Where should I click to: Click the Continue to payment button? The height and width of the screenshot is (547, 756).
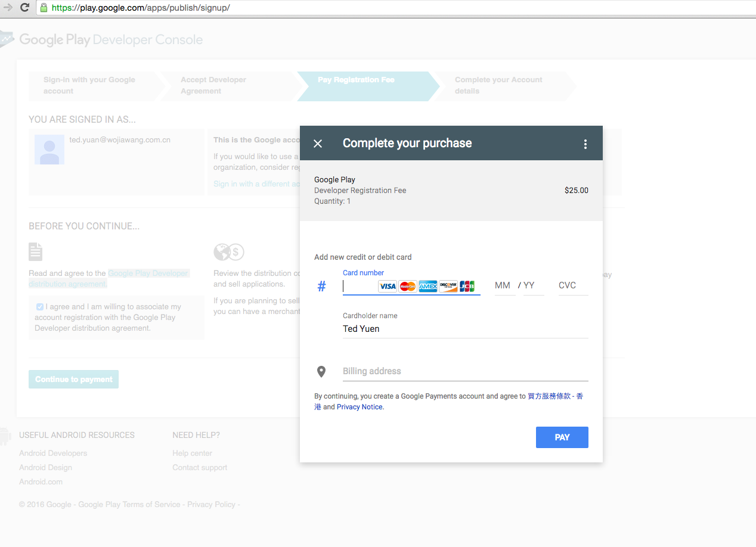click(73, 380)
